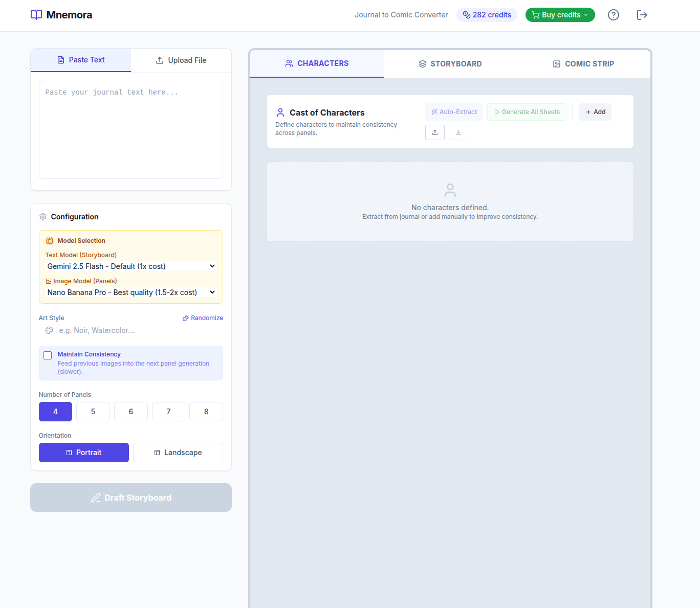The width and height of the screenshot is (700, 608).
Task: Click the Generate All Sheets button
Action: tap(527, 112)
